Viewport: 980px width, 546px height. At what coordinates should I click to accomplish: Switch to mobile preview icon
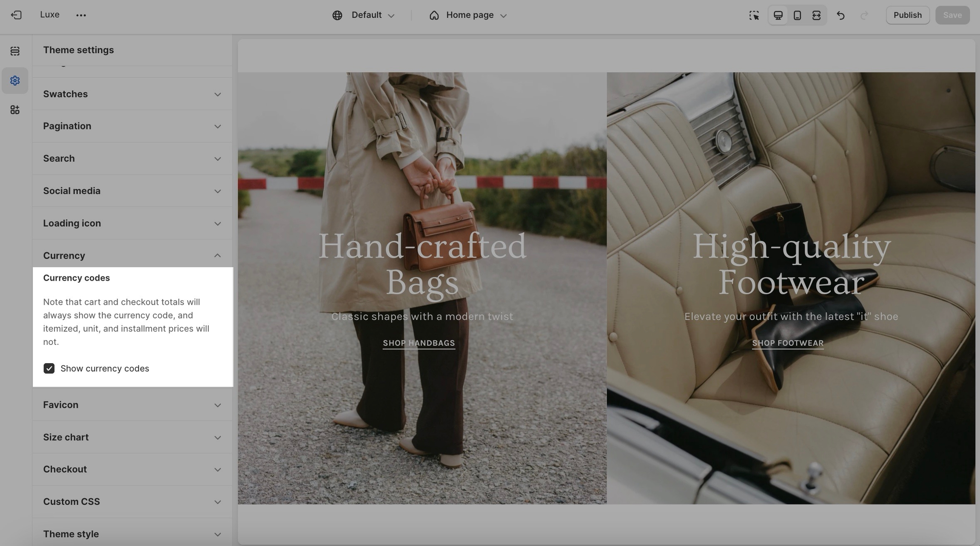[x=797, y=15]
